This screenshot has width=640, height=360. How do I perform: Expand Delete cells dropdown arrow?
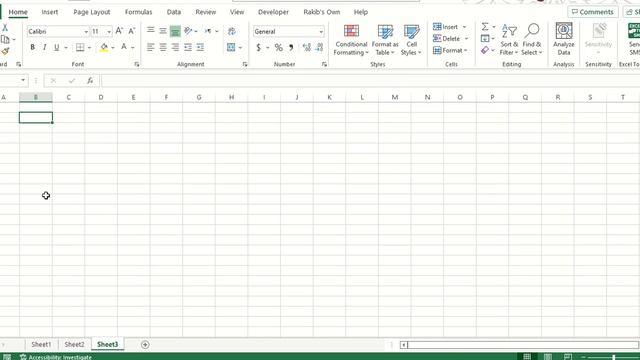tap(467, 39)
